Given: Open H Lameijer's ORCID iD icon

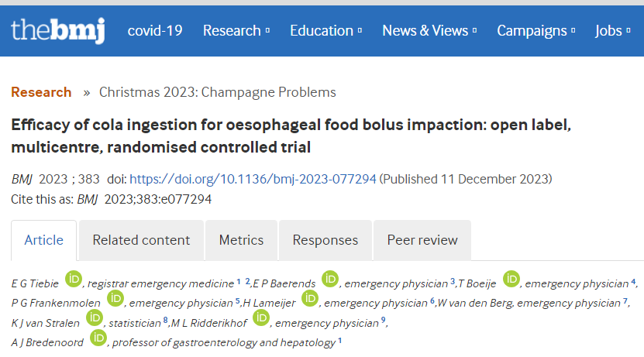Looking at the screenshot, I should coord(310,298).
